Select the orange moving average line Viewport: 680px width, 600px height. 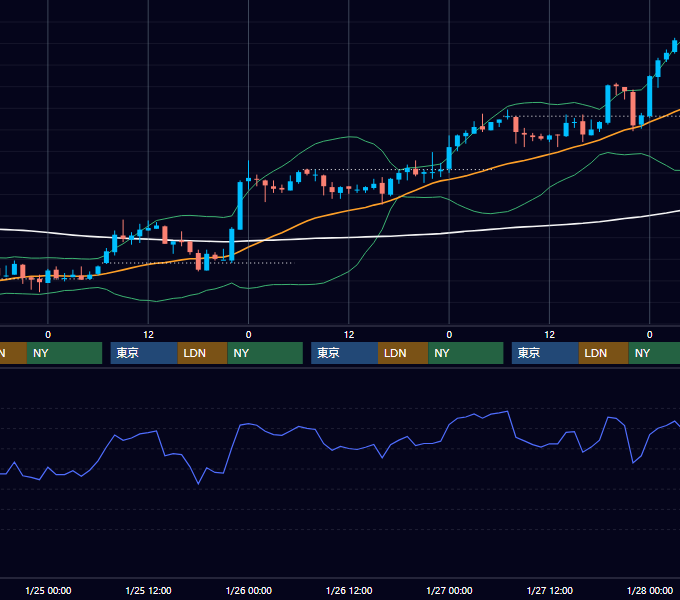click(x=347, y=211)
